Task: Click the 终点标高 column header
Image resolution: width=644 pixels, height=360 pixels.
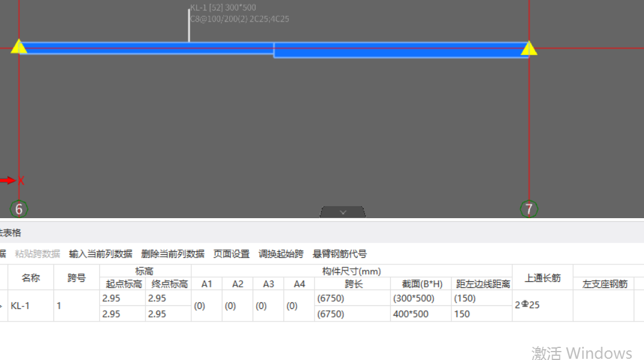Action: pyautogui.click(x=168, y=284)
